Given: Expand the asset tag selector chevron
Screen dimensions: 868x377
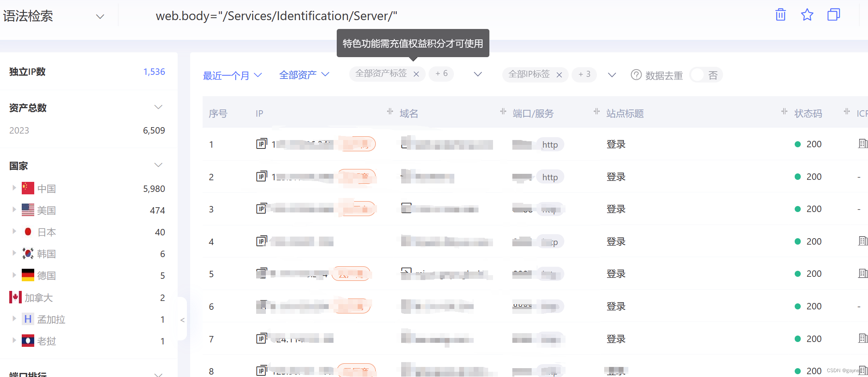Looking at the screenshot, I should [x=478, y=74].
